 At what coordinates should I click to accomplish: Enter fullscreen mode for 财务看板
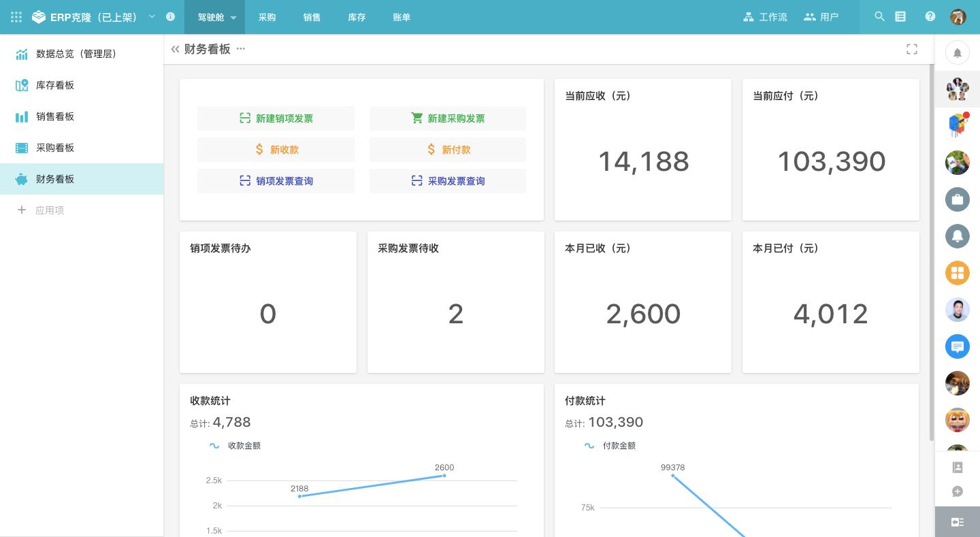coord(911,49)
